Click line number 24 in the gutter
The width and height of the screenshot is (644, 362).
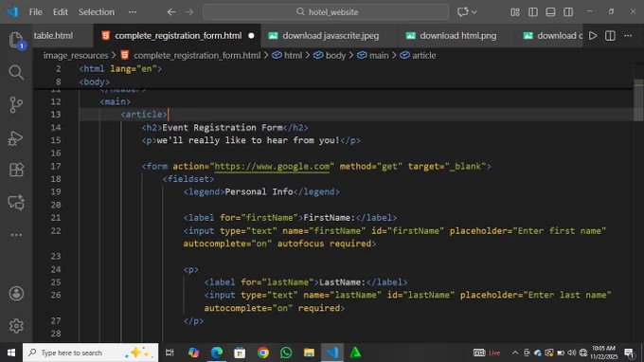pos(56,269)
